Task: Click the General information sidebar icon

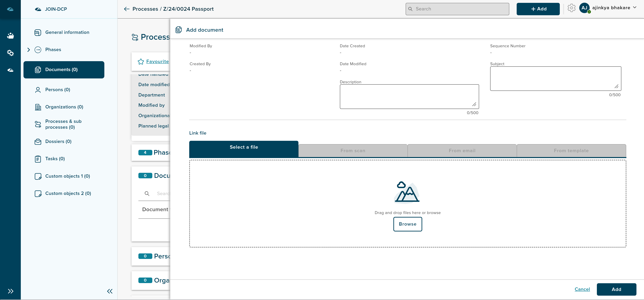Action: (38, 33)
